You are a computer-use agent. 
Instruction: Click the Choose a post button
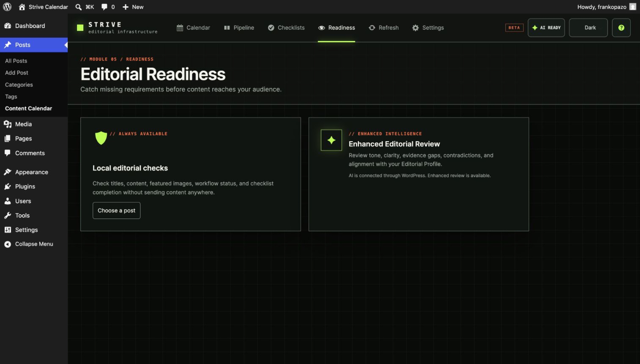click(116, 210)
